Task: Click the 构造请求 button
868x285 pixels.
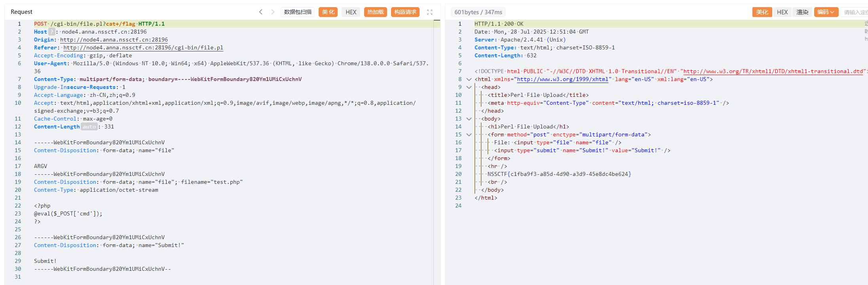Action: (x=405, y=12)
